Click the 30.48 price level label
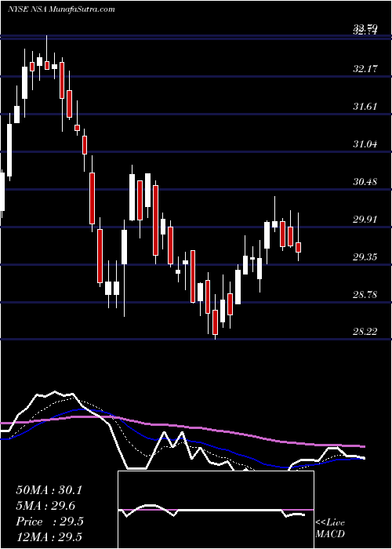392x549 pixels. (365, 182)
